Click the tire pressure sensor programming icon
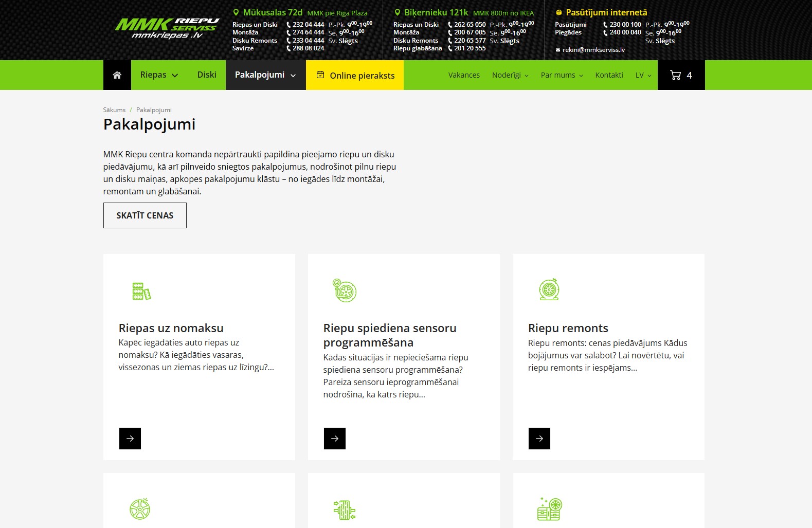This screenshot has width=812, height=528. click(345, 290)
